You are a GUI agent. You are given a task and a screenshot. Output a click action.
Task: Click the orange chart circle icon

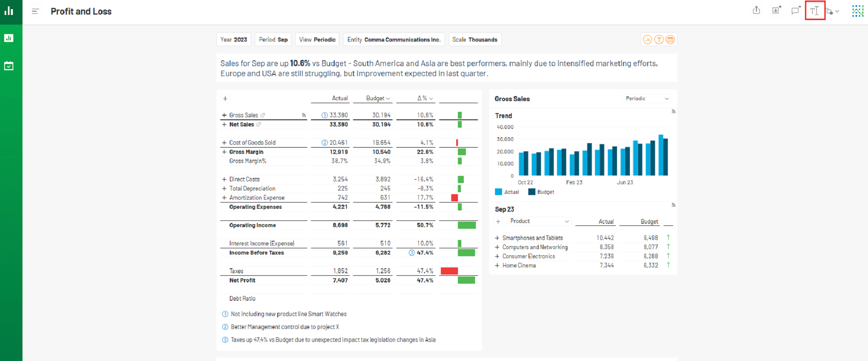tap(647, 40)
